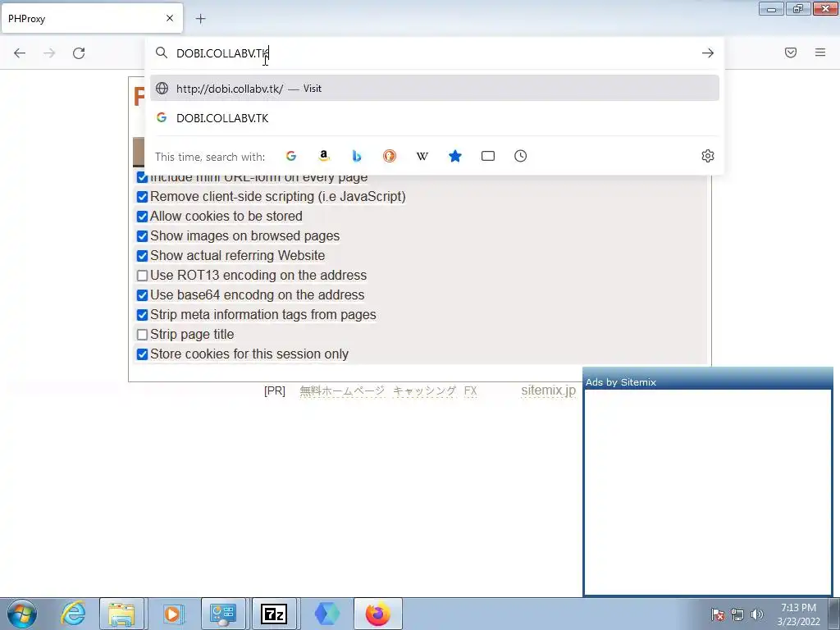Enable Use ROT13 encoding on the address

point(142,276)
